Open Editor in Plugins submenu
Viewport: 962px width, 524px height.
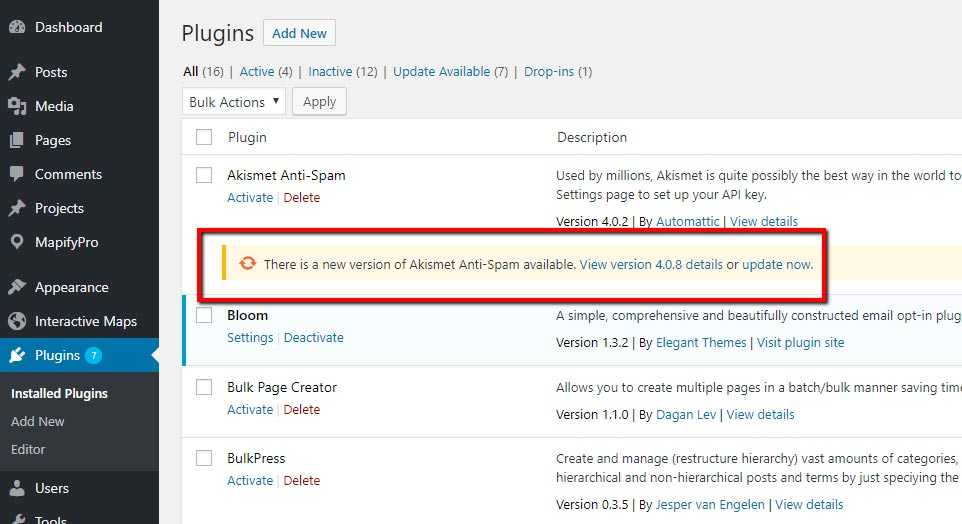tap(28, 449)
